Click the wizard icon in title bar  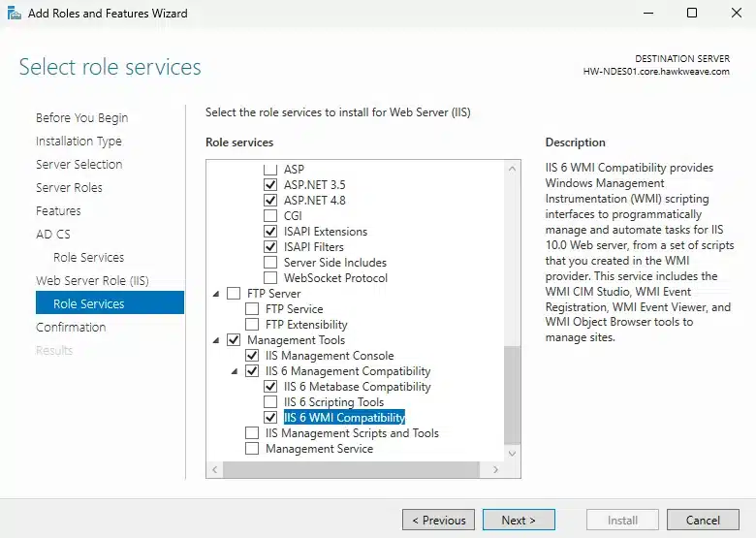tap(16, 14)
